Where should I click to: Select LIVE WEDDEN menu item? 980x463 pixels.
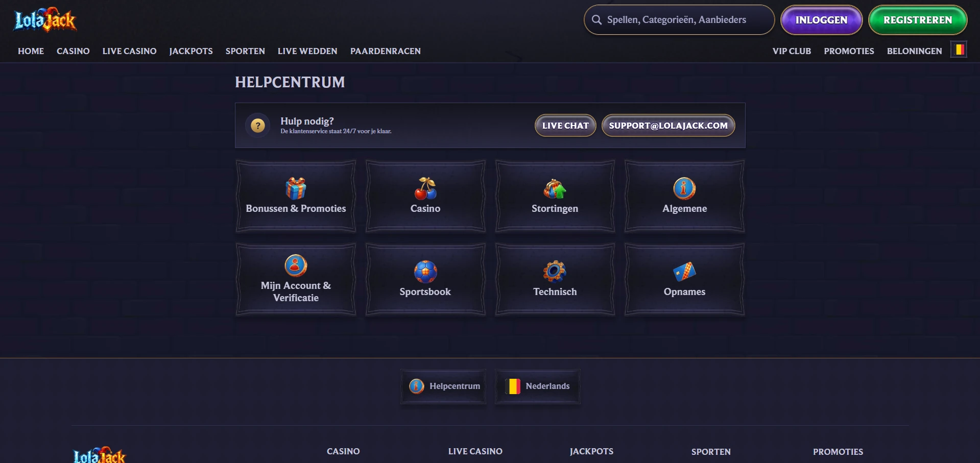coord(307,51)
